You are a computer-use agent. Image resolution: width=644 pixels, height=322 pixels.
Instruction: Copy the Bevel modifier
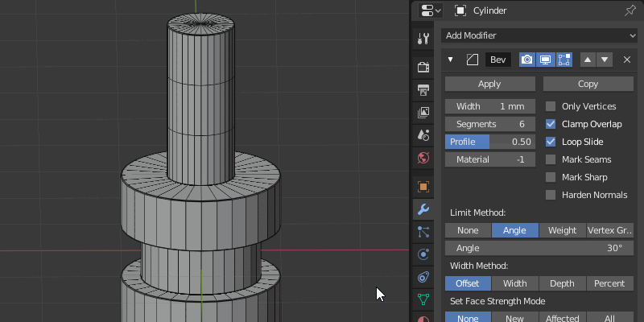588,84
